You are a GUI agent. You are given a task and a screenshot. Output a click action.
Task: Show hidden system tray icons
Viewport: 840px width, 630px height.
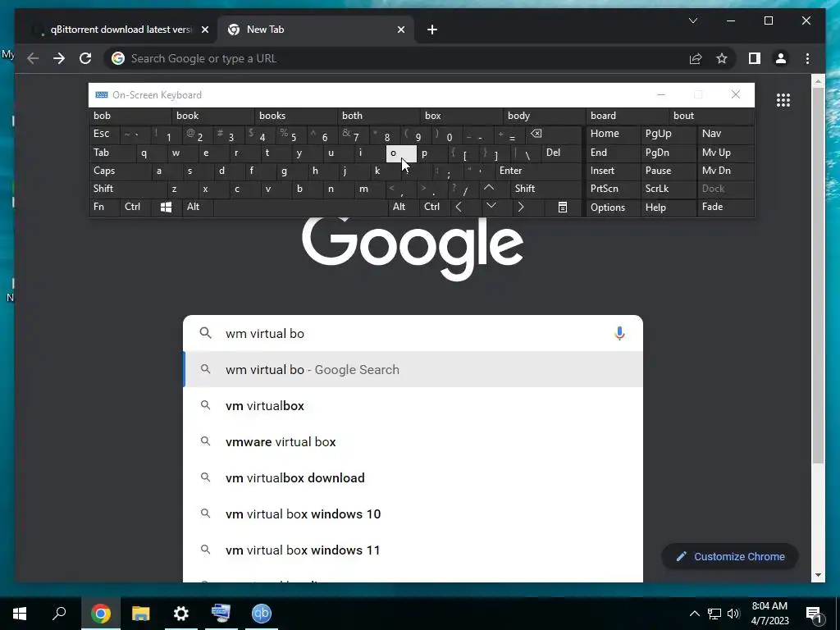694,614
